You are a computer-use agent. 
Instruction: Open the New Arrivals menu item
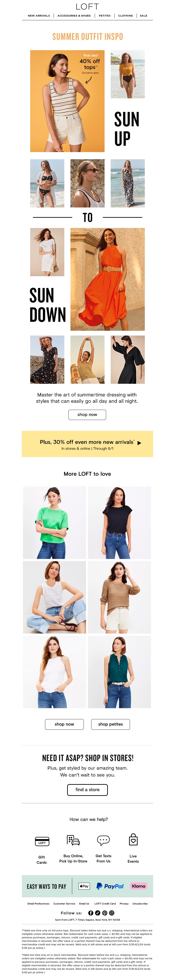click(x=39, y=15)
